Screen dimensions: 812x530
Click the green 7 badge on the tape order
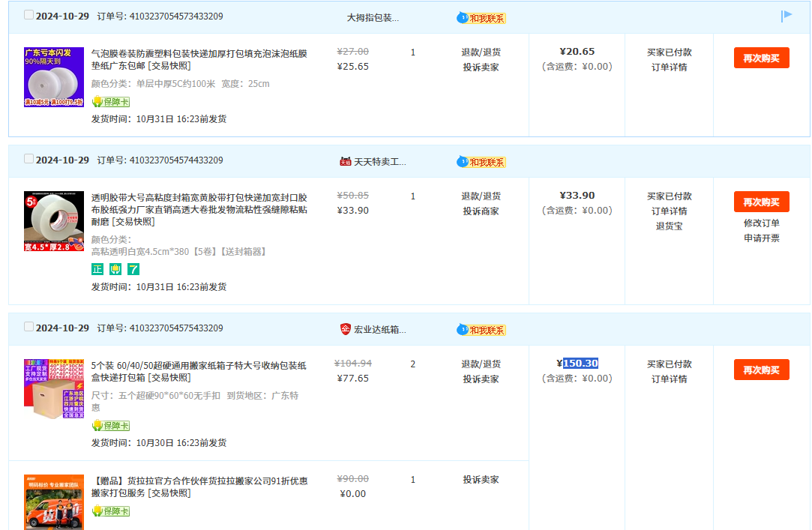[133, 269]
